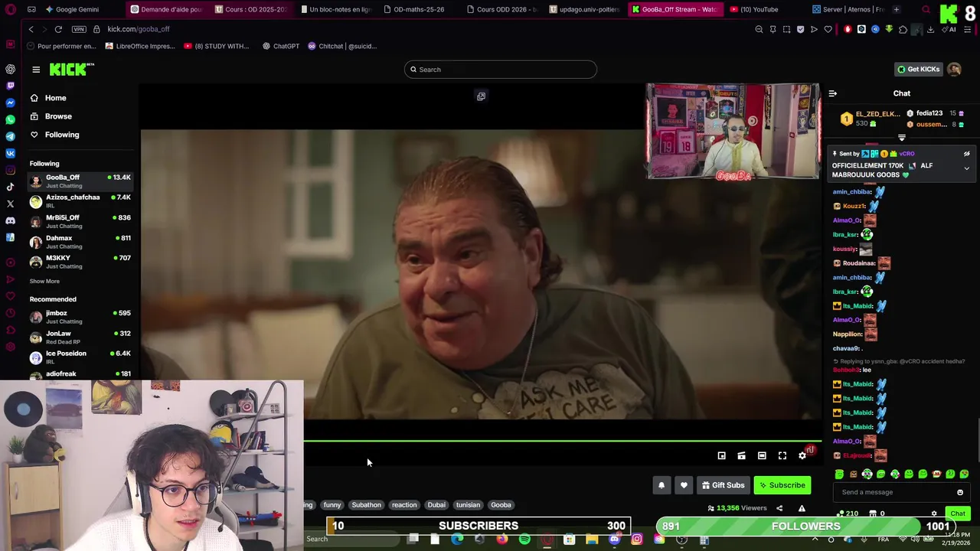Open the Azizos_chafchaa channel

pyautogui.click(x=80, y=201)
